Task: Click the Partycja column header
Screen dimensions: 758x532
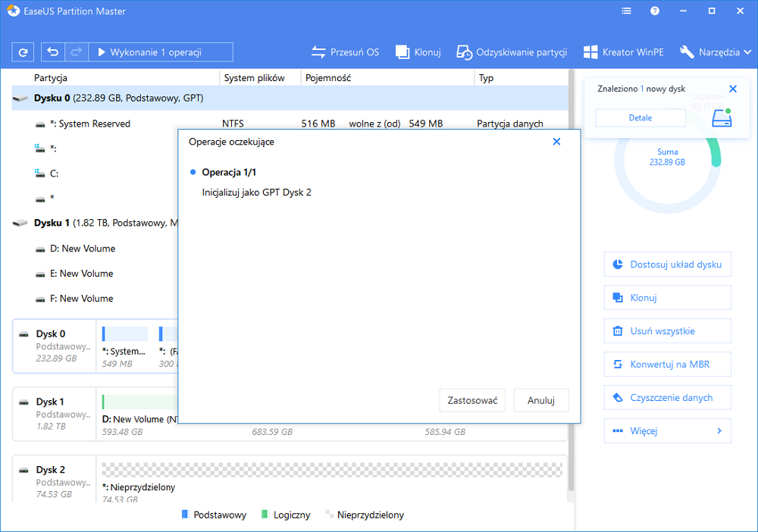Action: pos(50,78)
